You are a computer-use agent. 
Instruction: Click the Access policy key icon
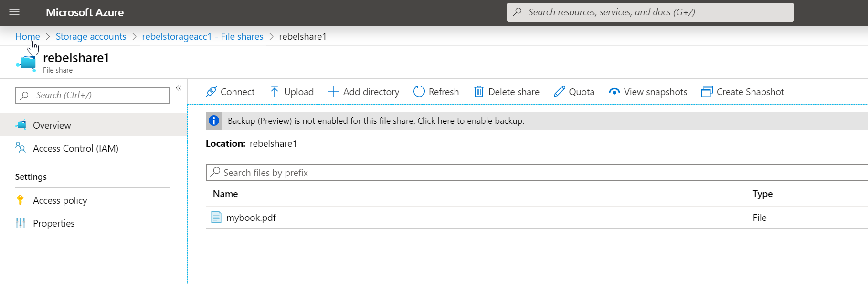[20, 200]
